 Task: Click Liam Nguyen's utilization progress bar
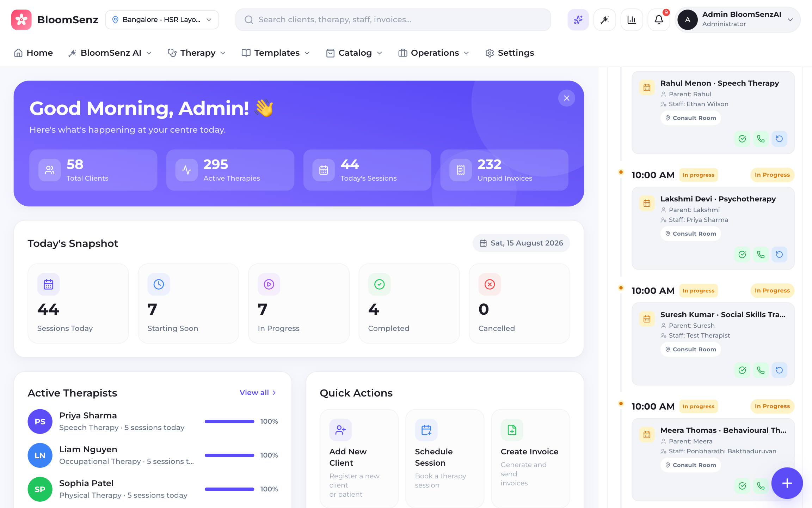click(229, 455)
